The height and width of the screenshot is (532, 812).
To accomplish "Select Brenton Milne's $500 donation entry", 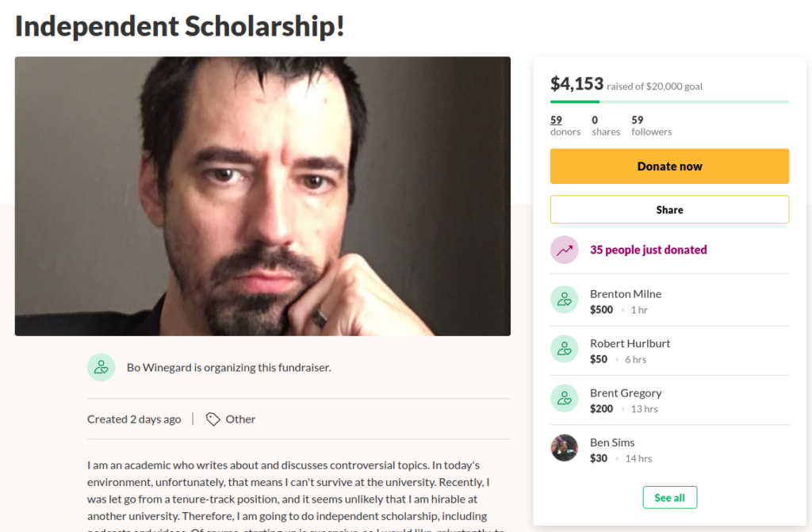I will [x=669, y=300].
